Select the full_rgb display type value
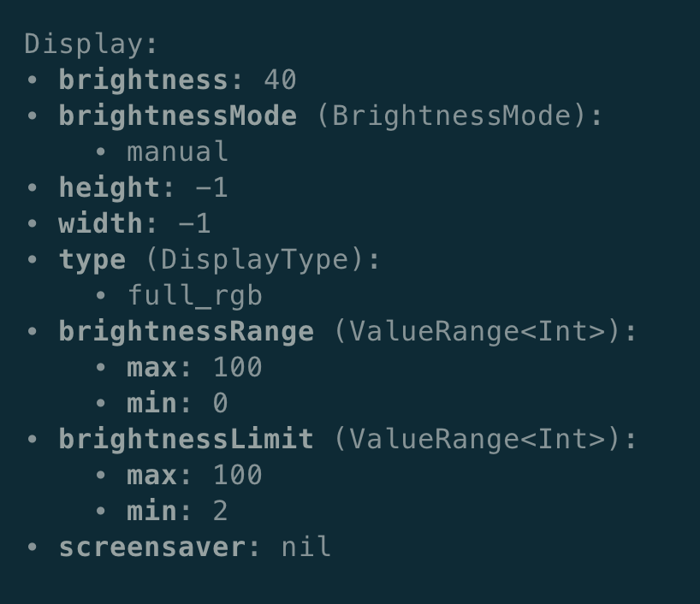The height and width of the screenshot is (604, 700). click(x=194, y=295)
